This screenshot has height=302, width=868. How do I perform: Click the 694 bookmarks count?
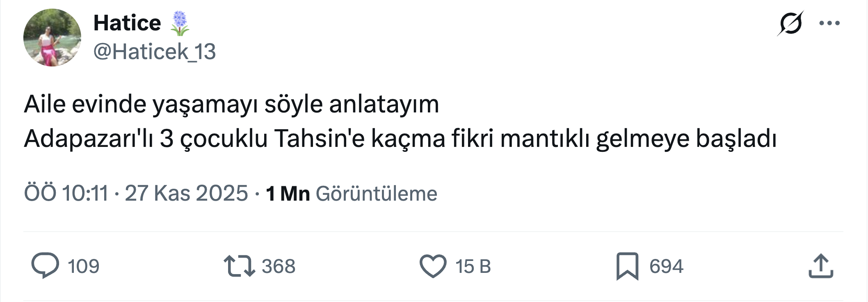click(666, 266)
